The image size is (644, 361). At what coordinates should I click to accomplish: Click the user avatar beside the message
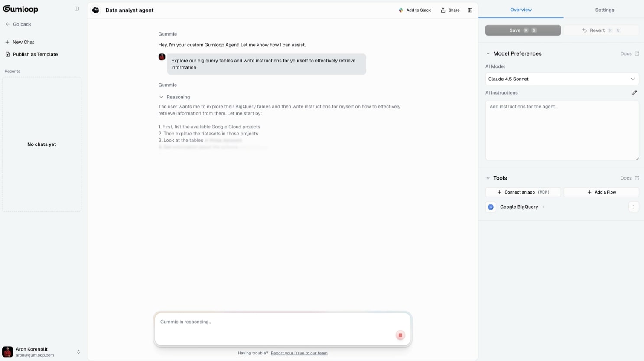162,57
